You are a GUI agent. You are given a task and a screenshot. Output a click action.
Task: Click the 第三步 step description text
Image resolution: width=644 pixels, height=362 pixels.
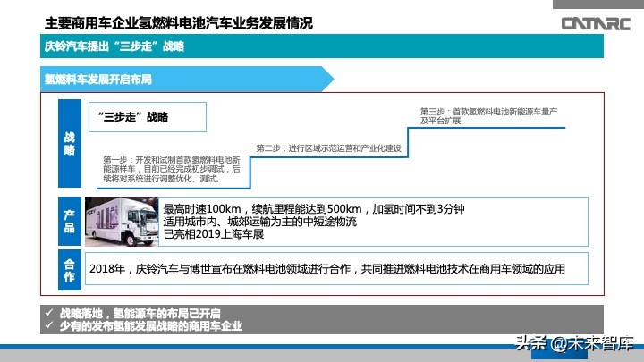click(488, 115)
